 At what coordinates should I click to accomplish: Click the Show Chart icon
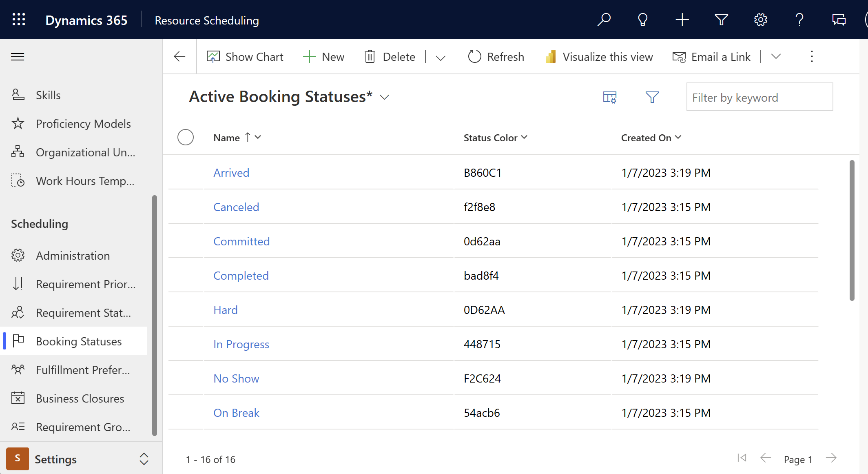[x=213, y=57]
